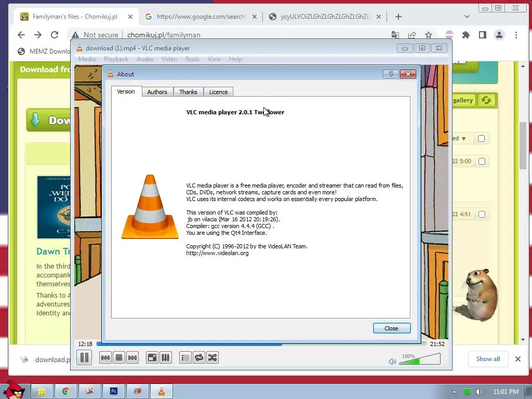Image resolution: width=532 pixels, height=399 pixels.
Task: Skip to next media in VLC
Action: (x=132, y=357)
